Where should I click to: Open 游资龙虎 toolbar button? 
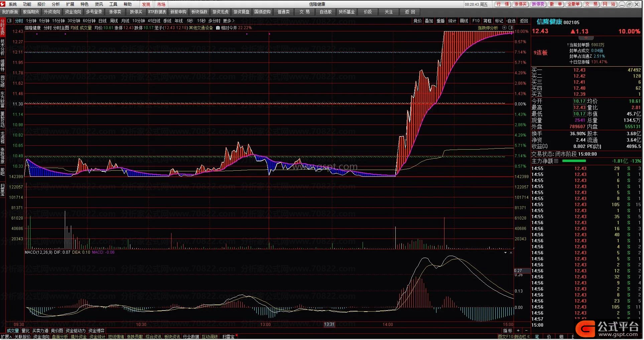[x=221, y=12]
